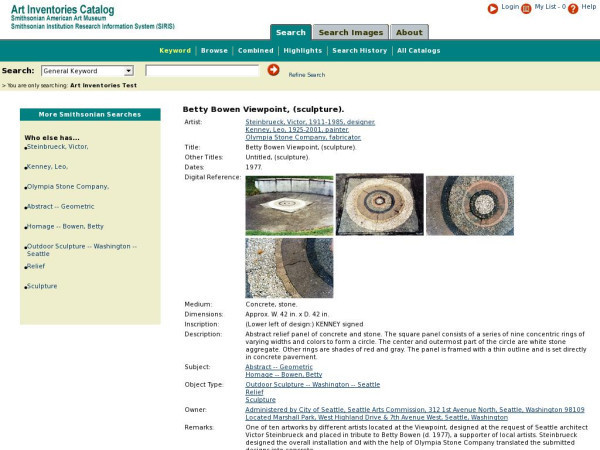Click the Medium value Concrete, stone.
Viewport: 600px width, 450px height.
point(271,304)
